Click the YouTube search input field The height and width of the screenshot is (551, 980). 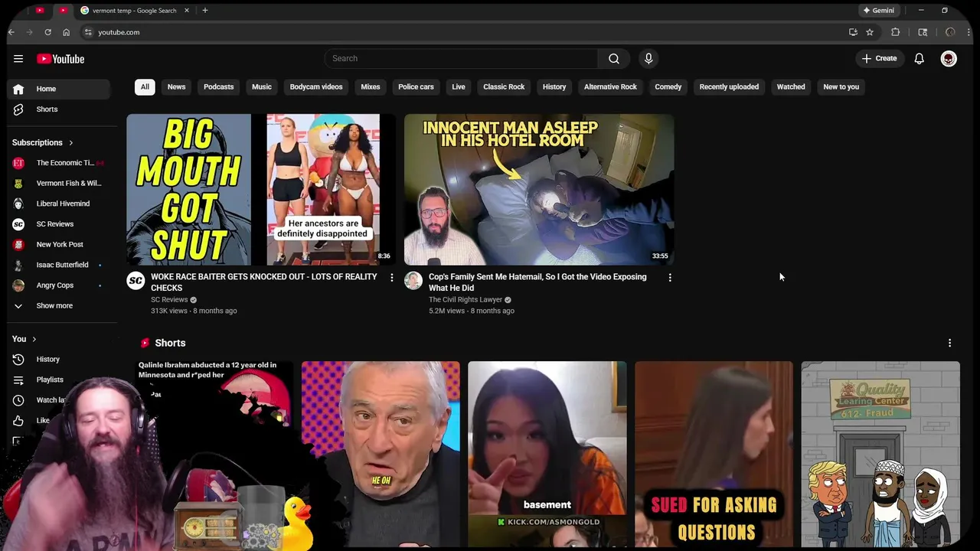coord(462,59)
